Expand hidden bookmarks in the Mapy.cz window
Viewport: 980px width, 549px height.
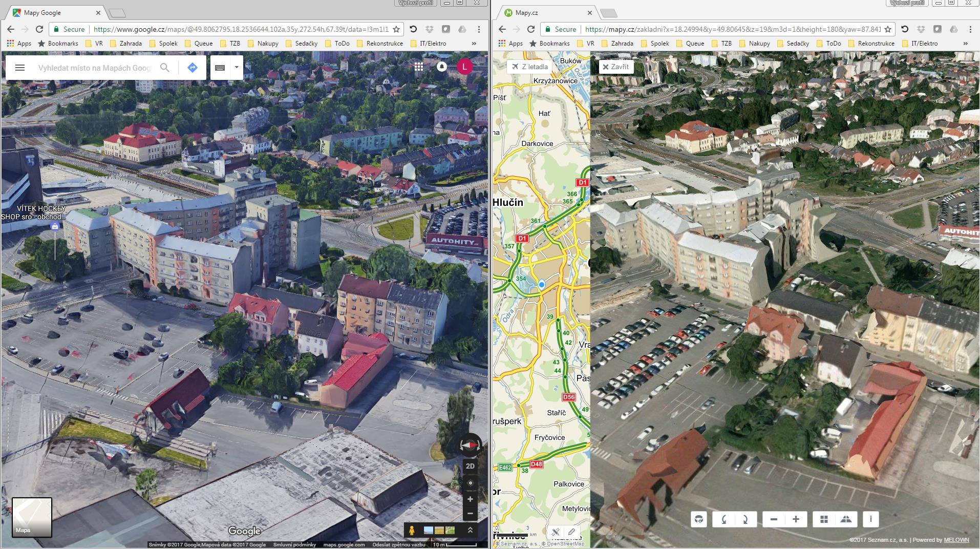(x=965, y=44)
